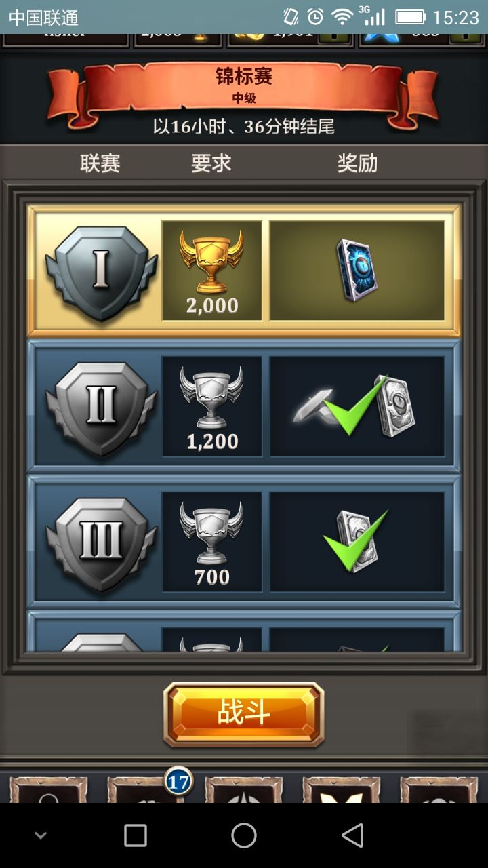Tap the claimed League II reward checkmark
Image resolution: width=488 pixels, height=868 pixels.
pyautogui.click(x=357, y=406)
